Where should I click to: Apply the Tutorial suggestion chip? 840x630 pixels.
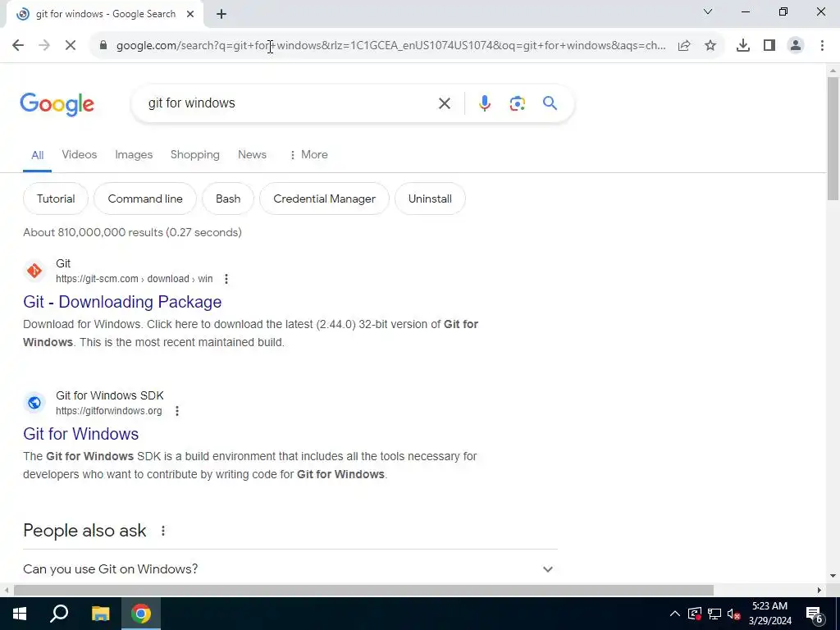(56, 199)
